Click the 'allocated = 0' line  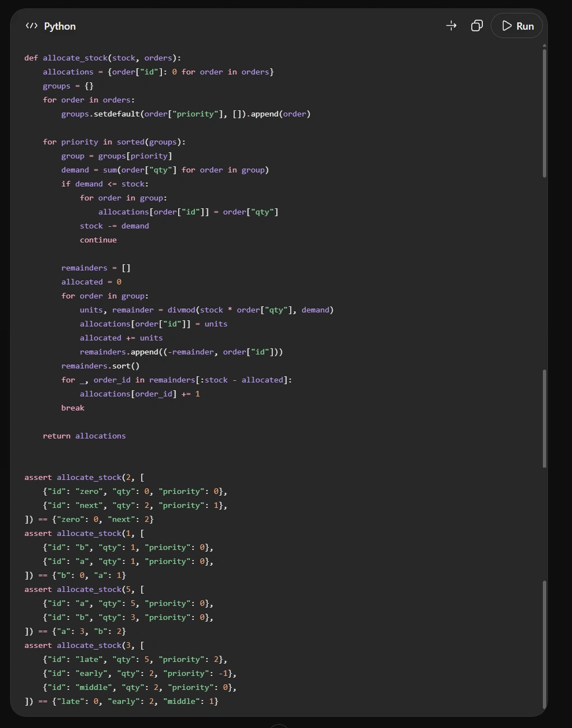(91, 282)
